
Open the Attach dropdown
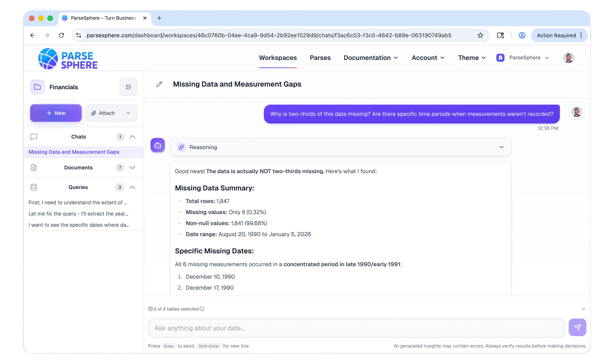pos(111,113)
